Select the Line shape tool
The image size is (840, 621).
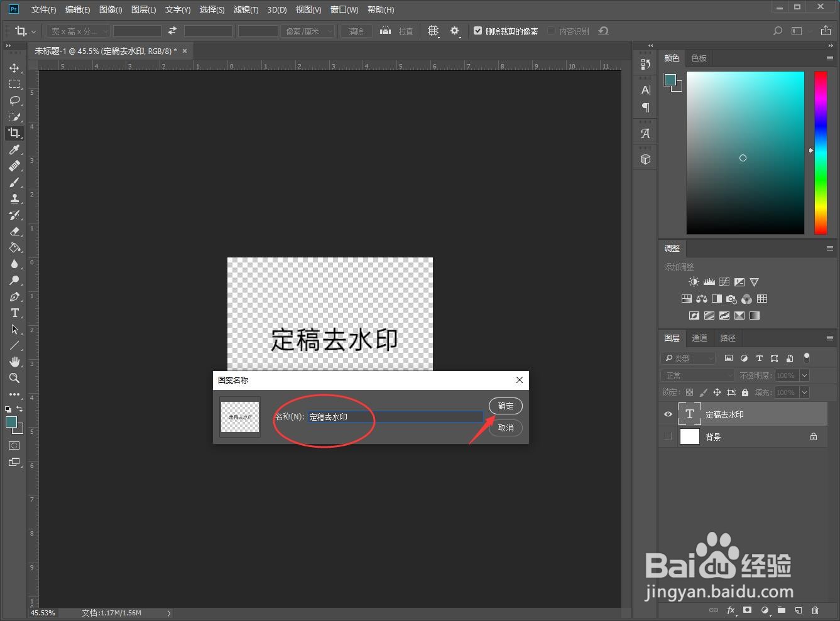click(x=14, y=345)
